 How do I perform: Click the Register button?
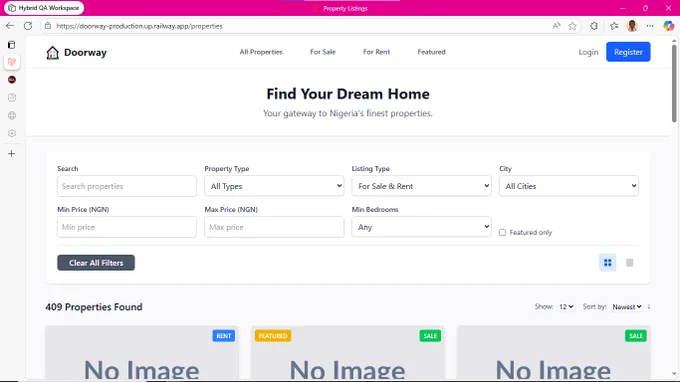click(x=628, y=52)
